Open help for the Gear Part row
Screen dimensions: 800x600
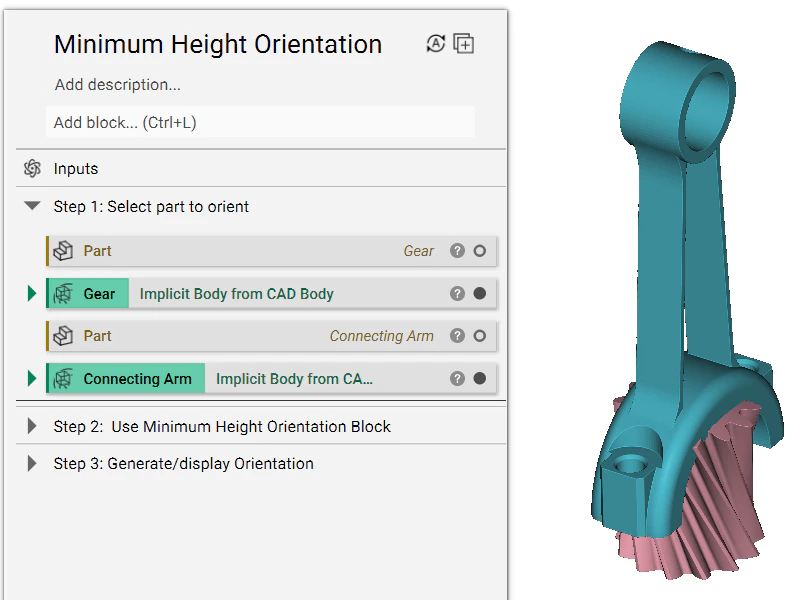point(457,251)
